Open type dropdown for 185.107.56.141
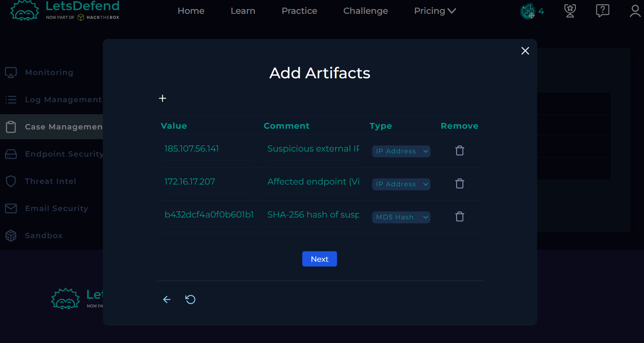 (x=401, y=151)
